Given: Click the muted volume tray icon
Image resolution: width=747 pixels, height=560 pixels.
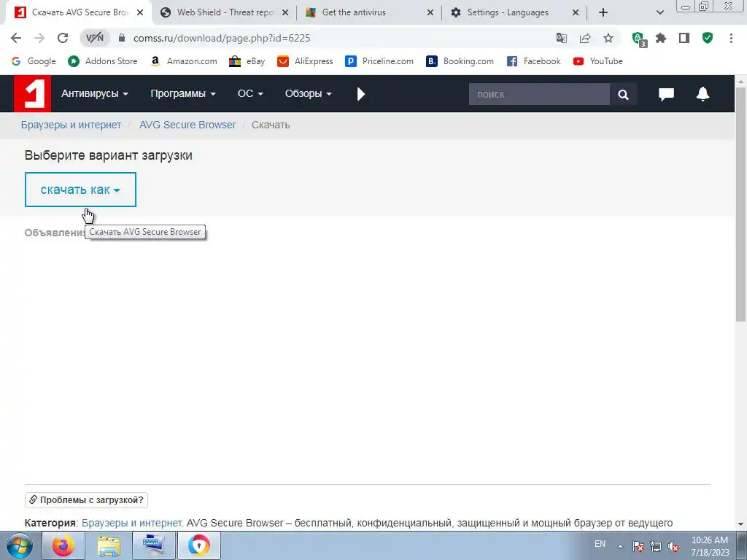Looking at the screenshot, I should click(x=673, y=547).
